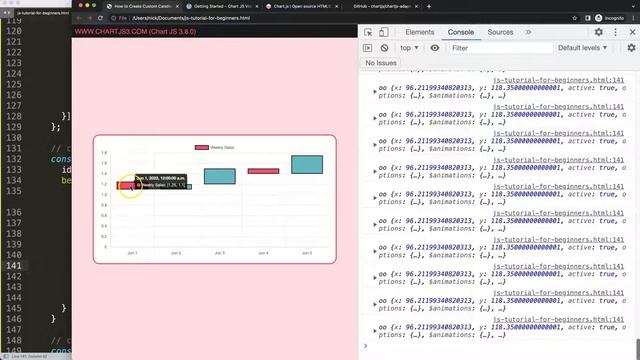Go back with browser back arrow
The height and width of the screenshot is (360, 640).
79,18
